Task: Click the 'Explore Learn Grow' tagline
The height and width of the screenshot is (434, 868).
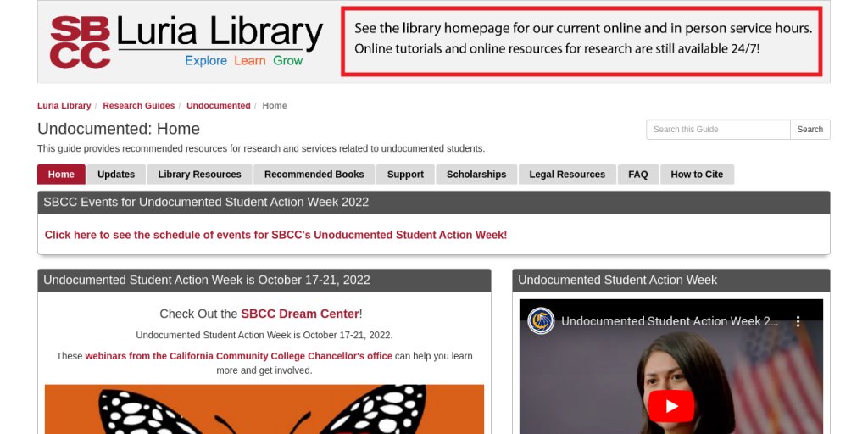Action: tap(243, 61)
